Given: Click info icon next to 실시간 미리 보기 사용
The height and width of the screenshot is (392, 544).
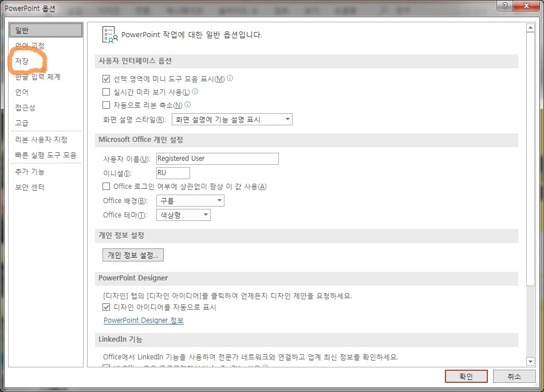Looking at the screenshot, I should [195, 92].
